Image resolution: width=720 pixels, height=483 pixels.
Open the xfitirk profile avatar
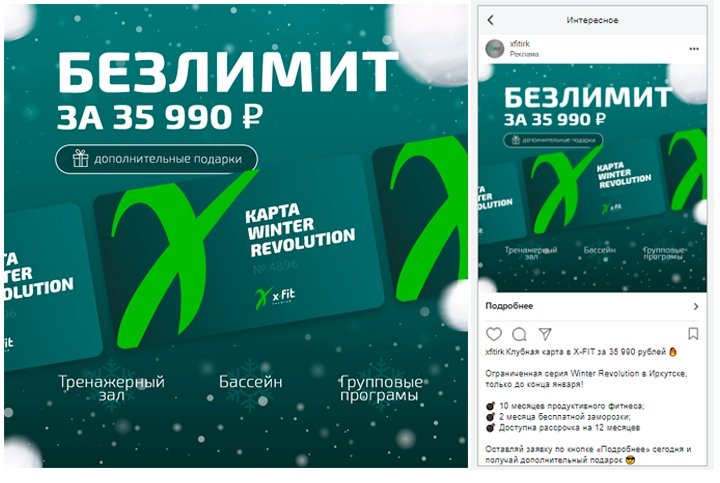[x=495, y=48]
